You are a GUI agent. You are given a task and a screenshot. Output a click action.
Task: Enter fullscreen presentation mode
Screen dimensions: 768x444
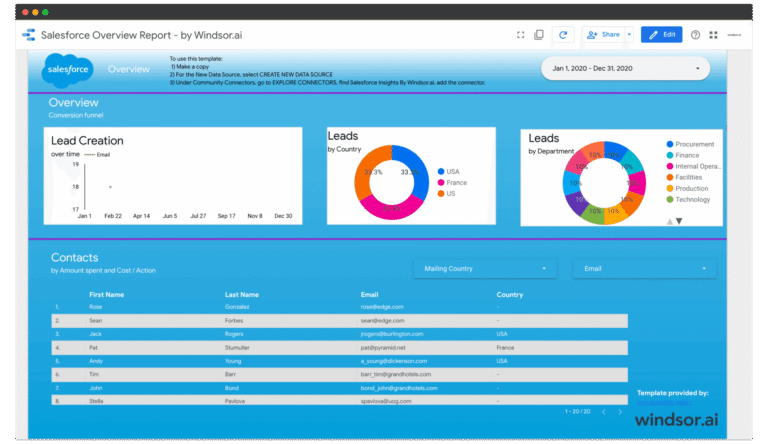521,35
